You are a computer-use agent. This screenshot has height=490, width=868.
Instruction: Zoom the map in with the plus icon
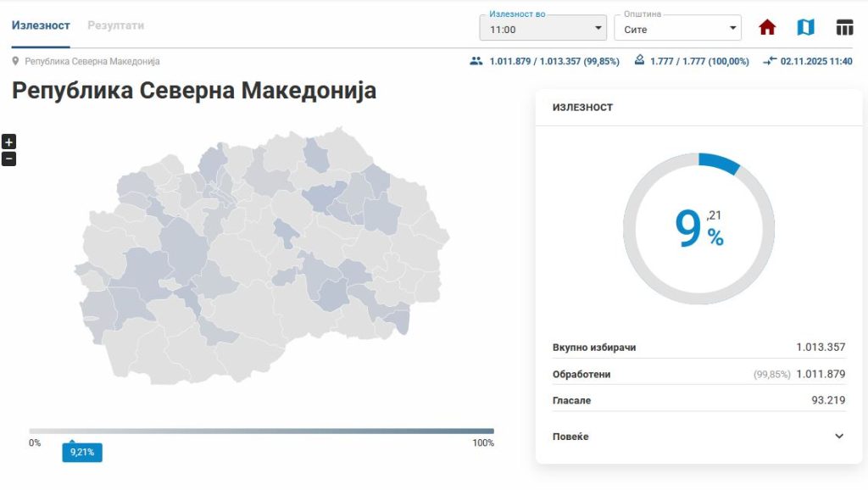[8, 141]
